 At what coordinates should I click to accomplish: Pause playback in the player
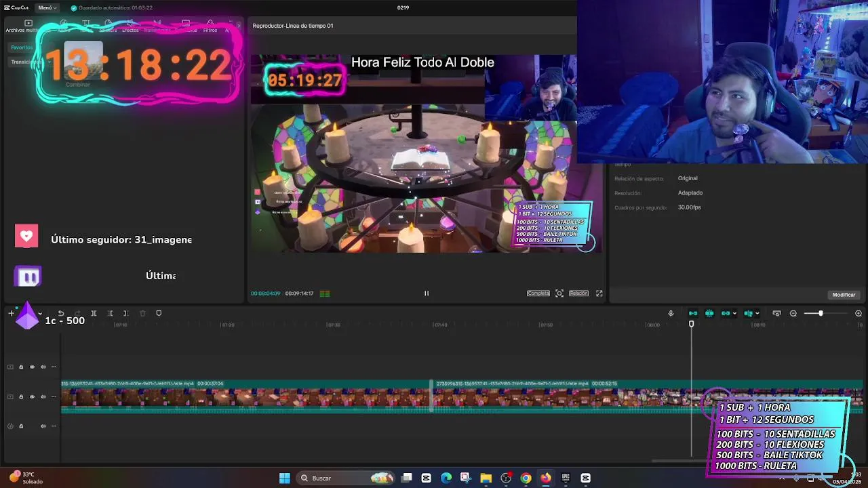427,293
